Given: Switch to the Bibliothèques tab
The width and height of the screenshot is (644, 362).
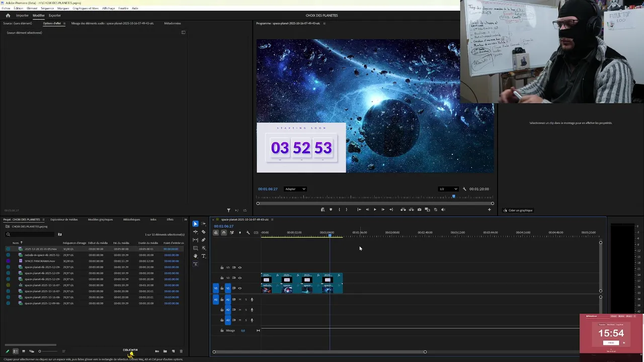Looking at the screenshot, I should (x=132, y=220).
